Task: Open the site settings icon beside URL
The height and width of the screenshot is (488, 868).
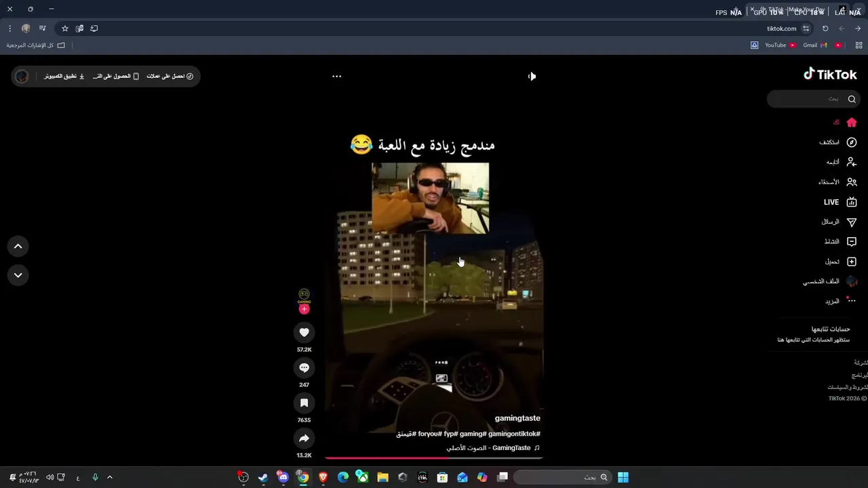Action: 806,28
